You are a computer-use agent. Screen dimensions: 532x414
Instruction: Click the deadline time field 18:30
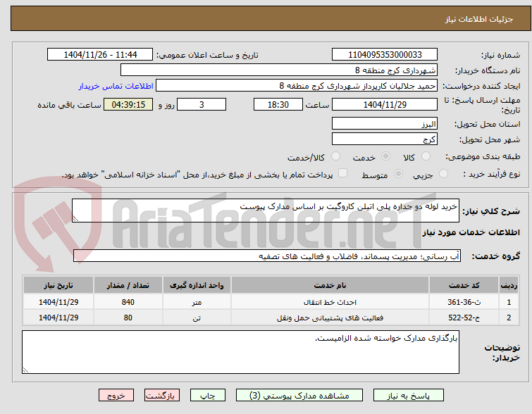tap(278, 104)
